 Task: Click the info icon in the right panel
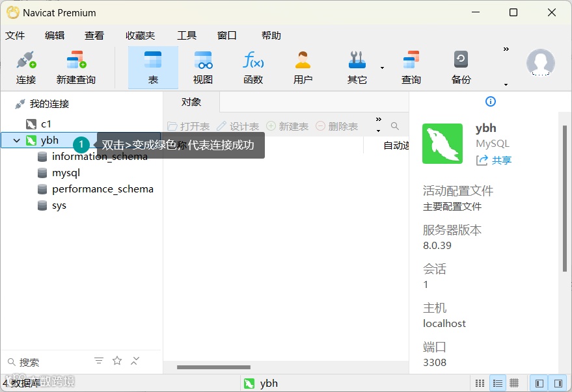tap(491, 101)
